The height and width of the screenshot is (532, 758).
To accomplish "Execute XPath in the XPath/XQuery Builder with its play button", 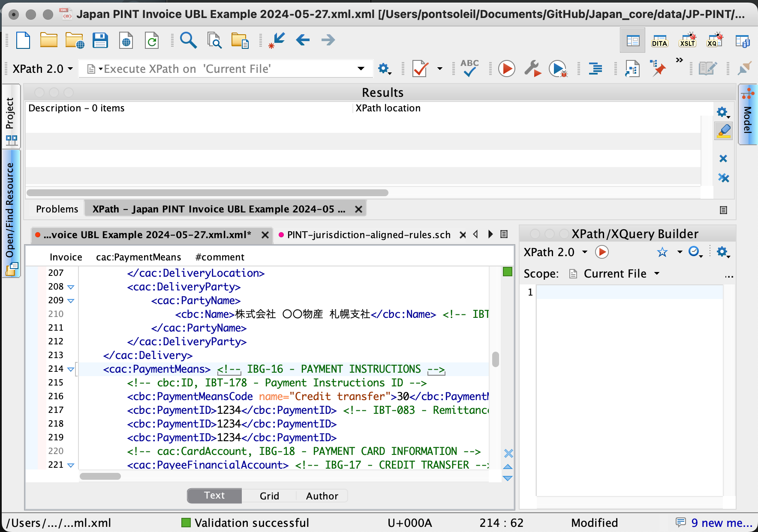I will click(602, 252).
